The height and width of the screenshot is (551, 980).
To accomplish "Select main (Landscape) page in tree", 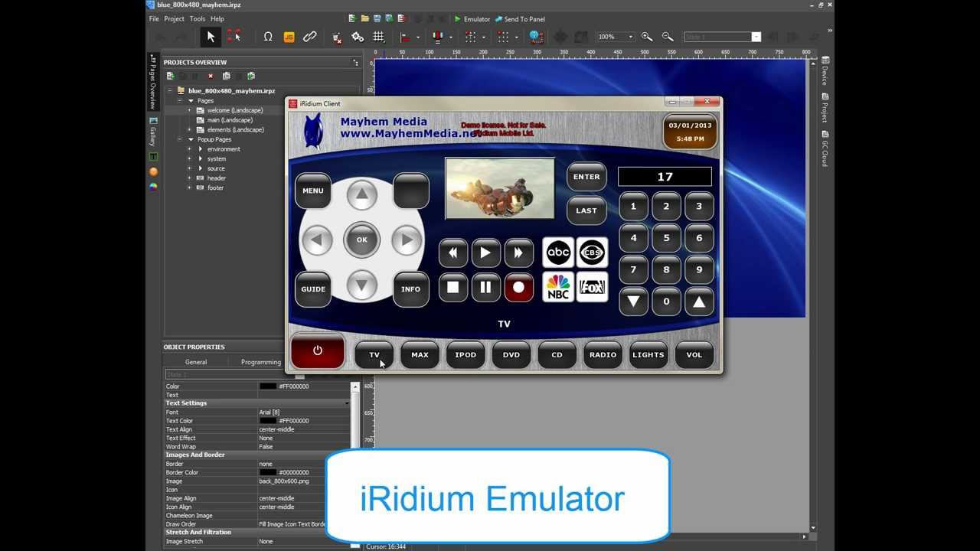I will click(x=230, y=120).
